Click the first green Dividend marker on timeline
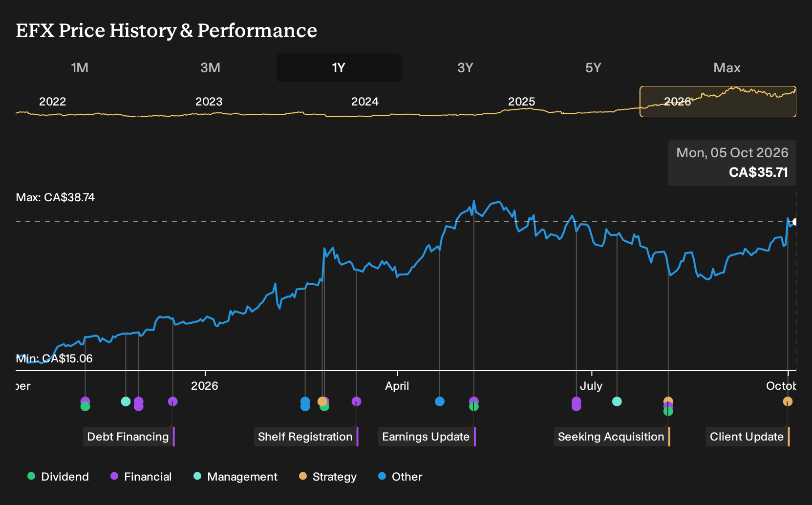This screenshot has width=812, height=505. pos(85,406)
